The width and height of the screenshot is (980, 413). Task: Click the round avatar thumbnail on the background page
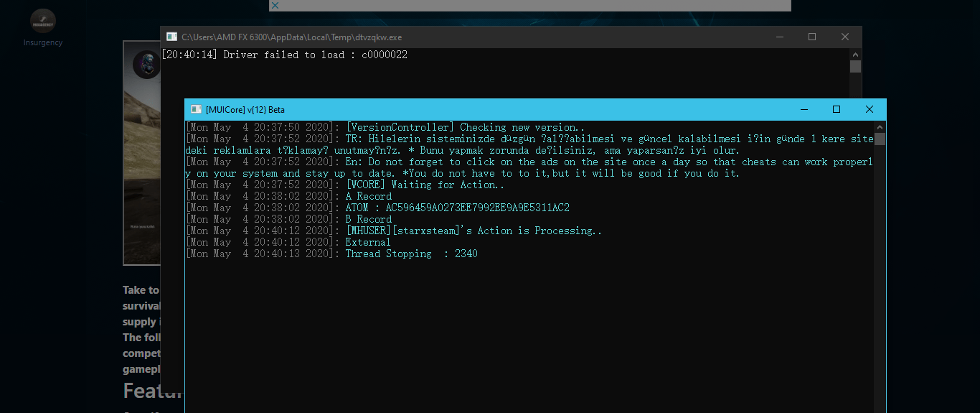[x=146, y=65]
